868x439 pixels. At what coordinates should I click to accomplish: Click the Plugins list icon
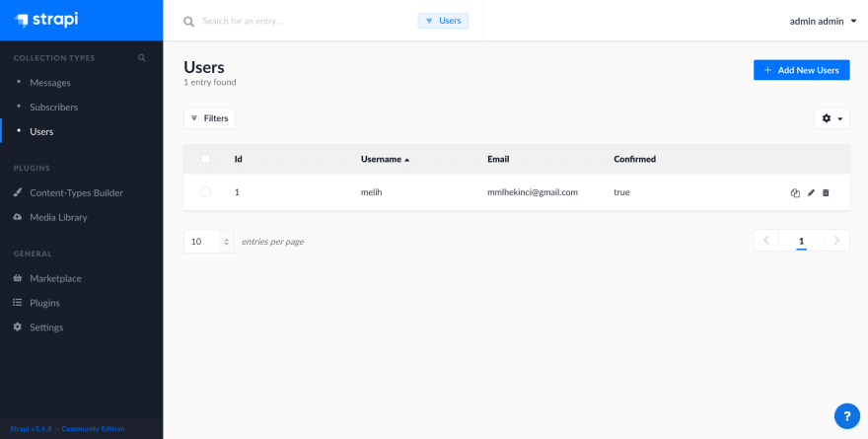point(18,303)
